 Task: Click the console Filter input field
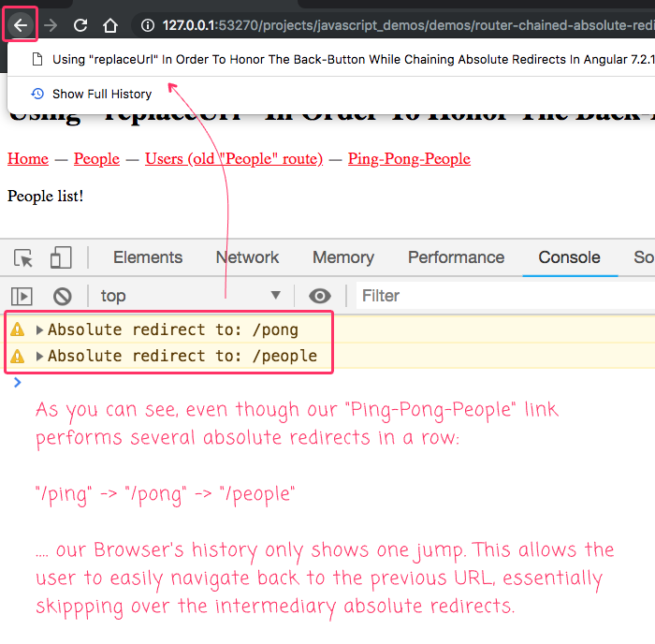click(x=505, y=296)
